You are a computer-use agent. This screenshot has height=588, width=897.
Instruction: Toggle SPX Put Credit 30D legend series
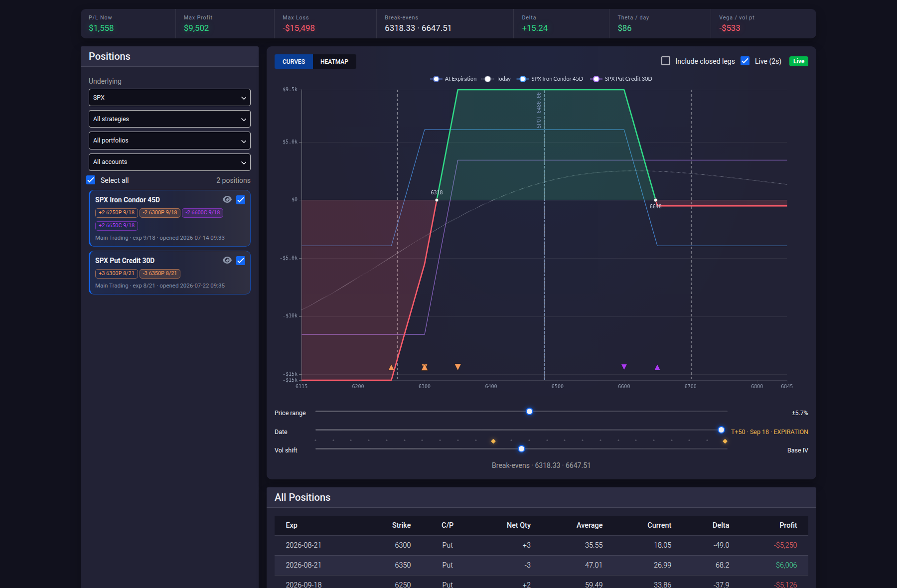[x=621, y=79]
